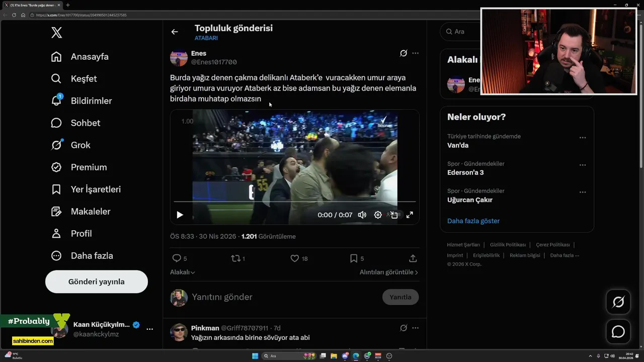Toggle picture-in-picture for video
This screenshot has width=644, height=362.
(394, 215)
